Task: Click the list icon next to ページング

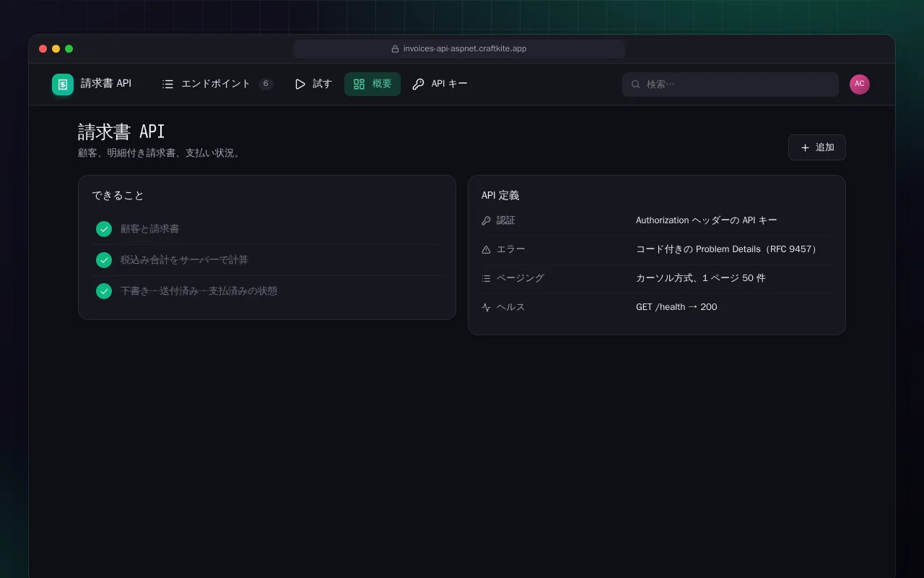Action: tap(486, 278)
